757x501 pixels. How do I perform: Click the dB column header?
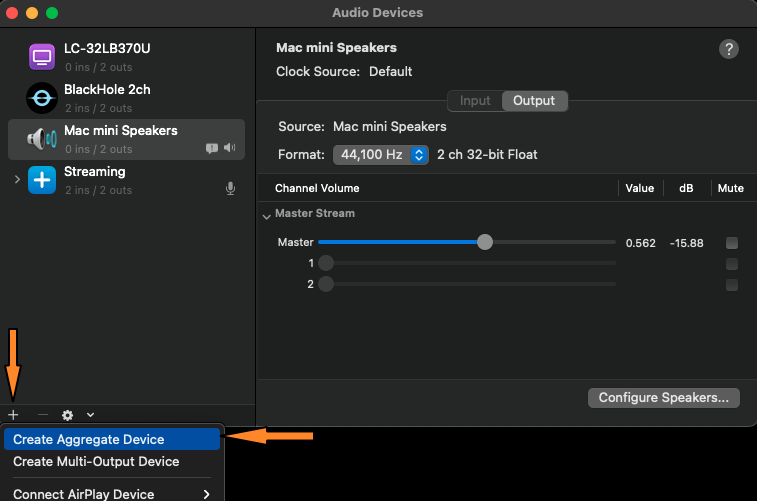click(x=686, y=188)
